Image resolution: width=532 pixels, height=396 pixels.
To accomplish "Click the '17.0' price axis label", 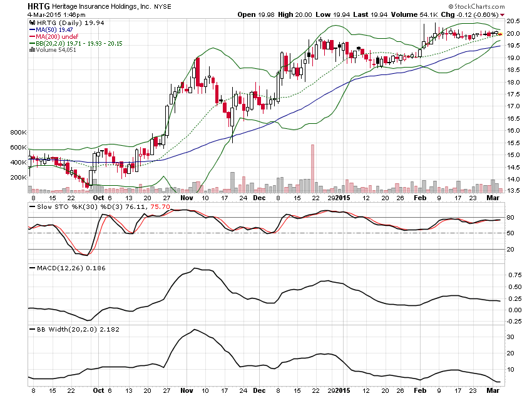I will [x=513, y=106].
